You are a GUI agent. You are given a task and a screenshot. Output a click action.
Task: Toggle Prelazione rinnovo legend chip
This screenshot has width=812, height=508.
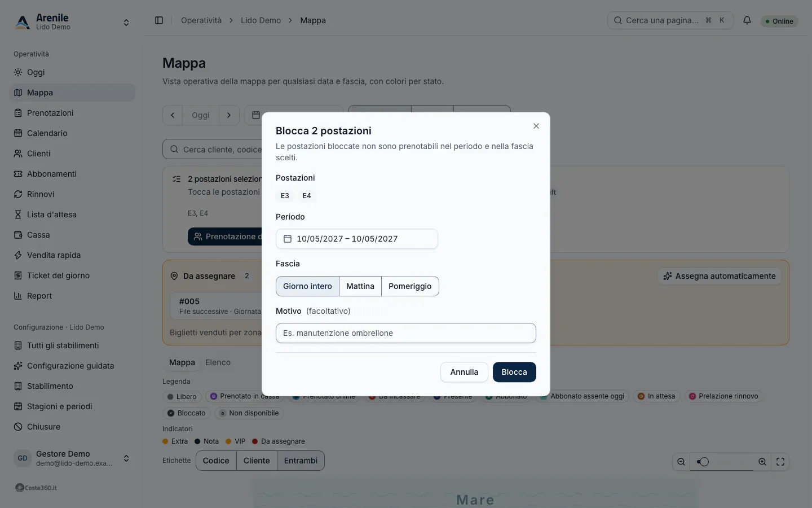point(723,396)
